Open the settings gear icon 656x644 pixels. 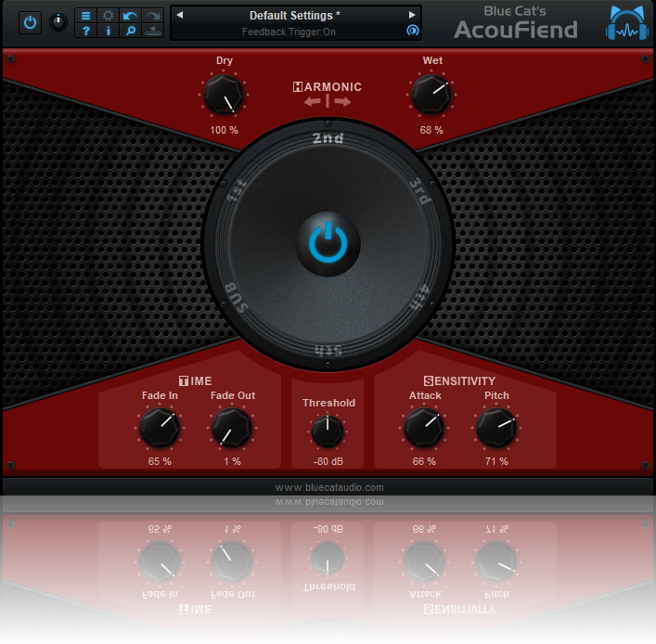(x=108, y=16)
